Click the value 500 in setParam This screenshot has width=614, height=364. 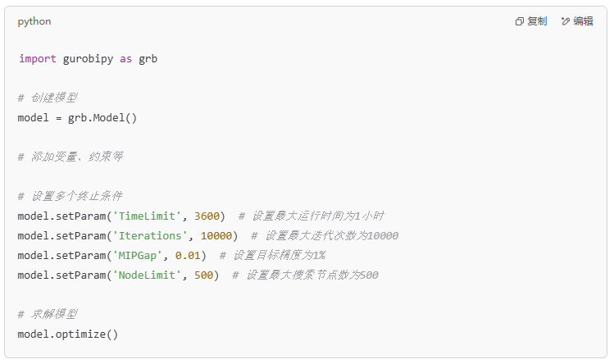(x=203, y=275)
